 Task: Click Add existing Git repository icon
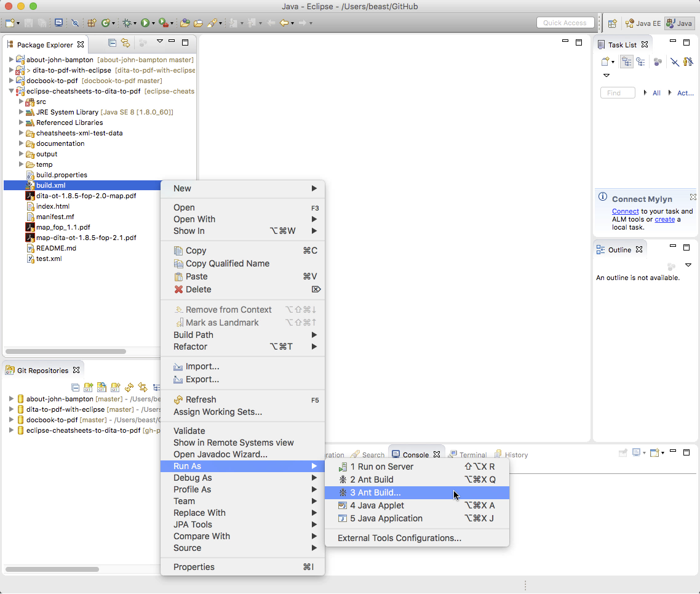[x=89, y=387]
